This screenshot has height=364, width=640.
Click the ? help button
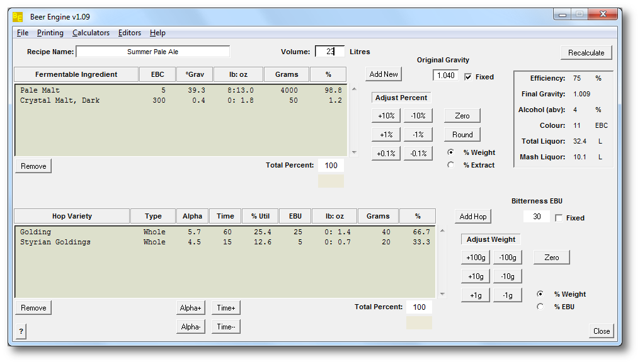pyautogui.click(x=21, y=331)
